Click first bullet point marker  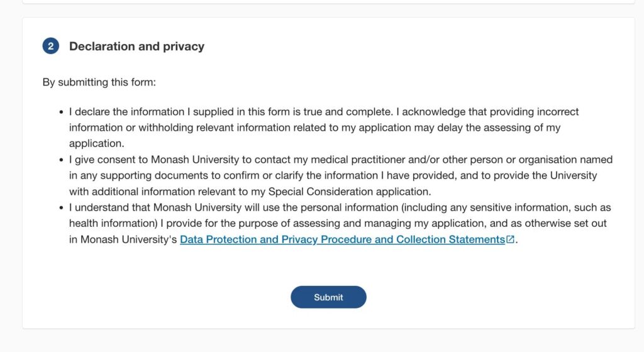coord(61,112)
